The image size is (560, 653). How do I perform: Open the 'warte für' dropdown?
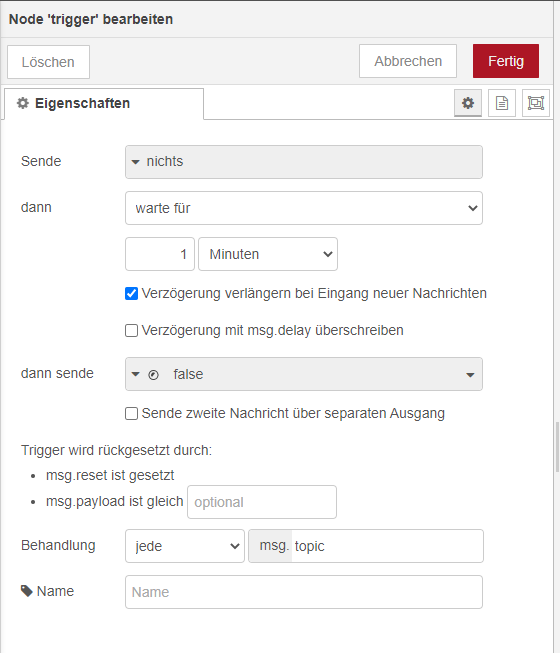[x=304, y=208]
